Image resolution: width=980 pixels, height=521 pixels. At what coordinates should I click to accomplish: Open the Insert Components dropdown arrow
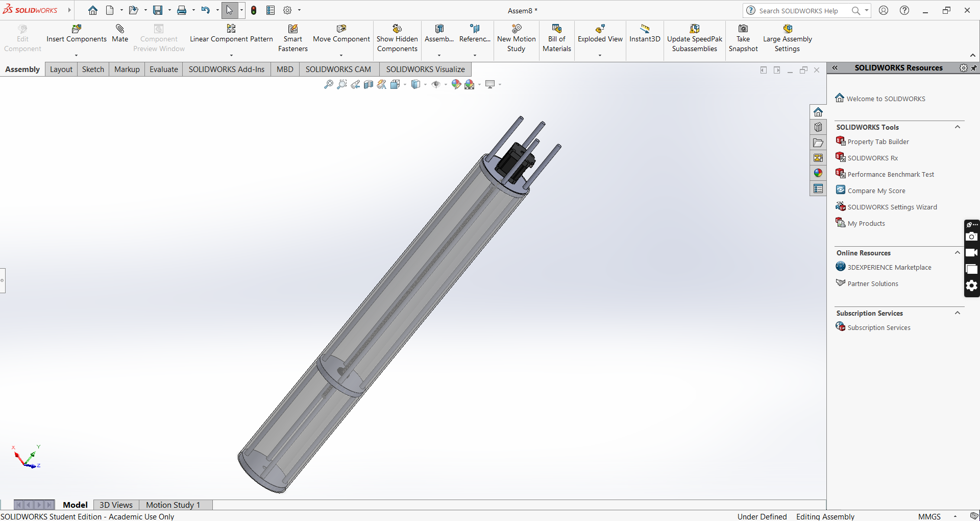[x=77, y=55]
